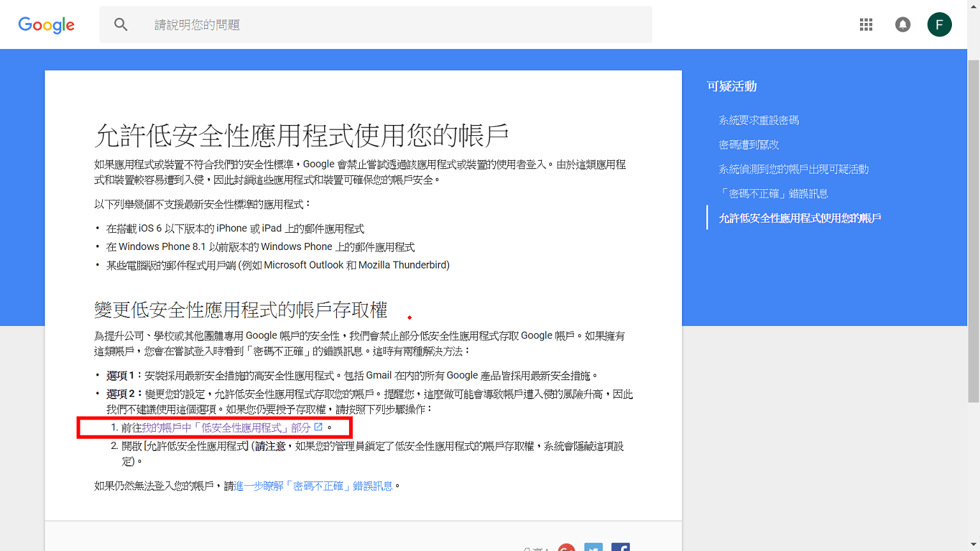This screenshot has height=551, width=980.
Task: Open the account avatar F
Action: (x=939, y=25)
